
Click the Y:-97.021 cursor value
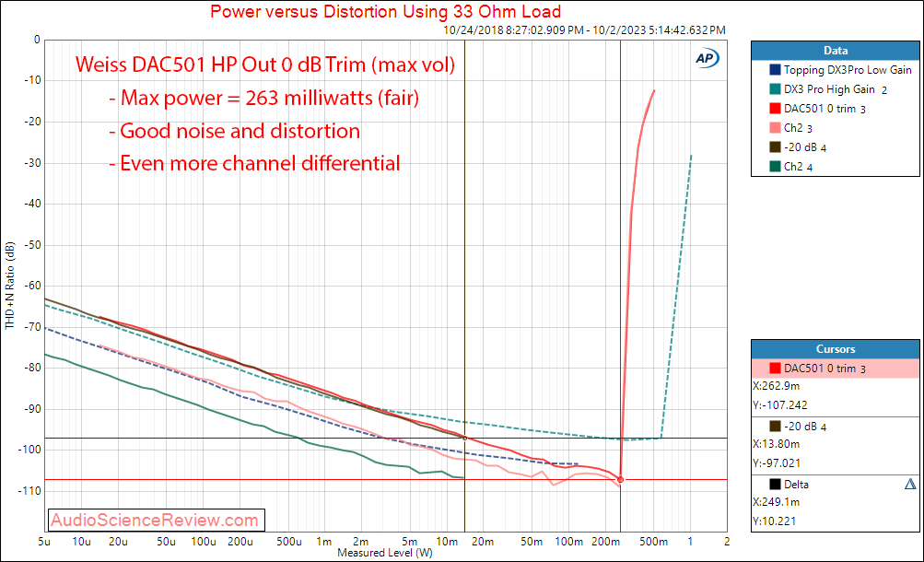[776, 463]
